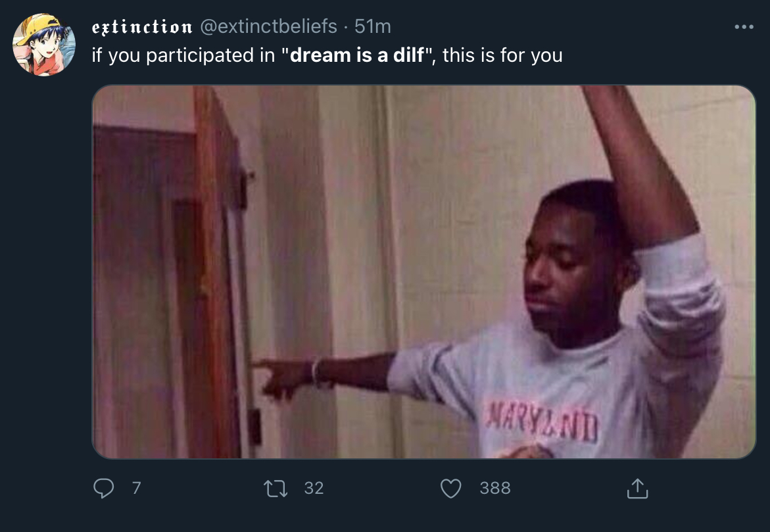Screen dimensions: 770x532
Task: Open the anime profile avatar
Action: [x=44, y=45]
